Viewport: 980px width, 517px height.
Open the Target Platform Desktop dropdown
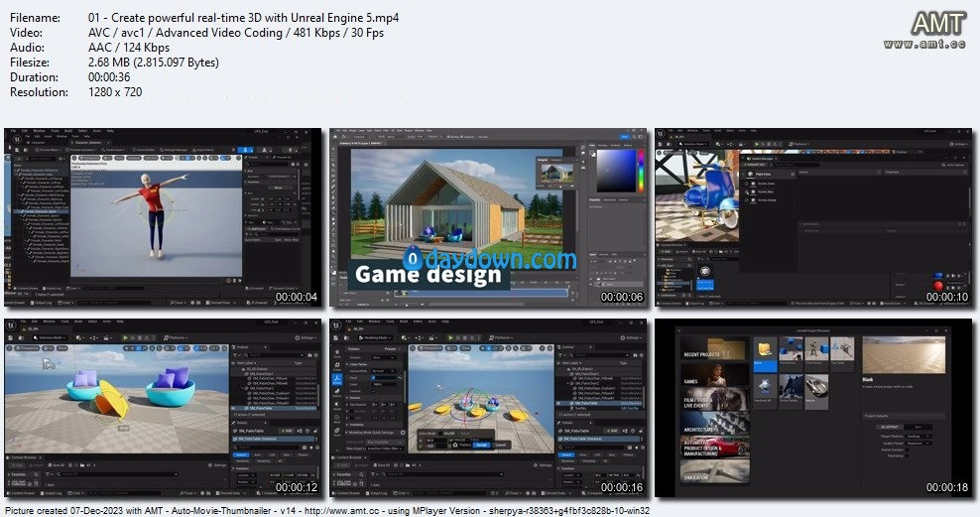coord(919,437)
